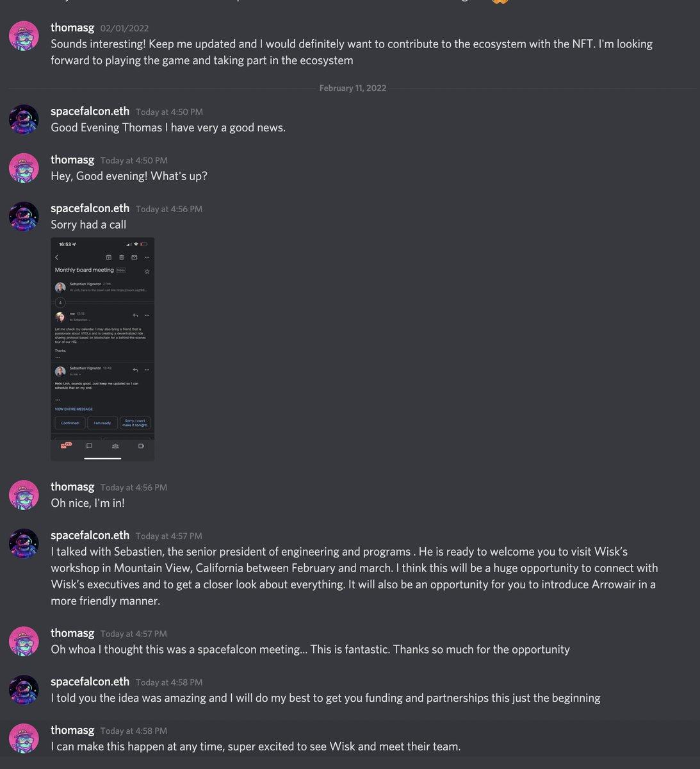Click the reply arrow beside the 'me' message
Image resolution: width=700 pixels, height=769 pixels.
click(x=135, y=315)
